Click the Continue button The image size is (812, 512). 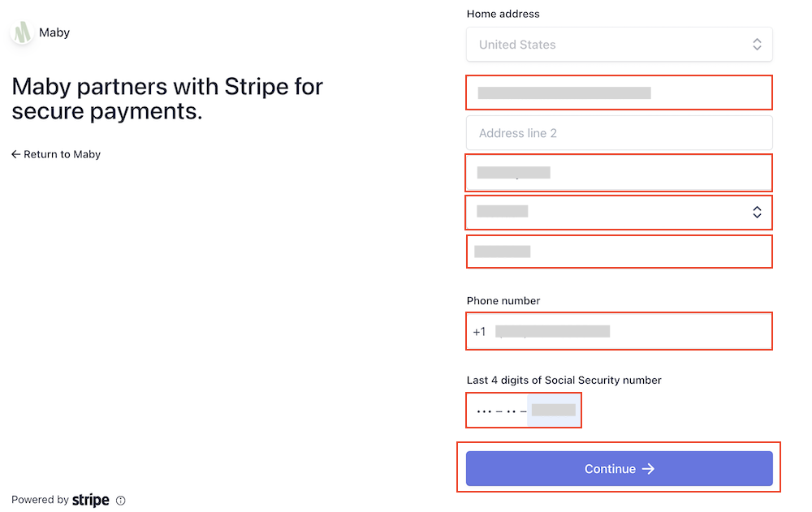[x=620, y=468]
